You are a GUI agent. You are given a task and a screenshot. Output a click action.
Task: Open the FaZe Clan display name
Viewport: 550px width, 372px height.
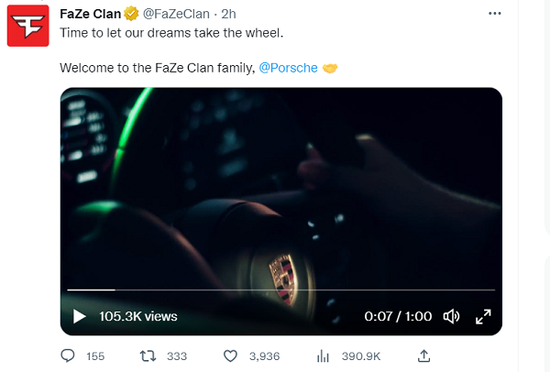90,14
